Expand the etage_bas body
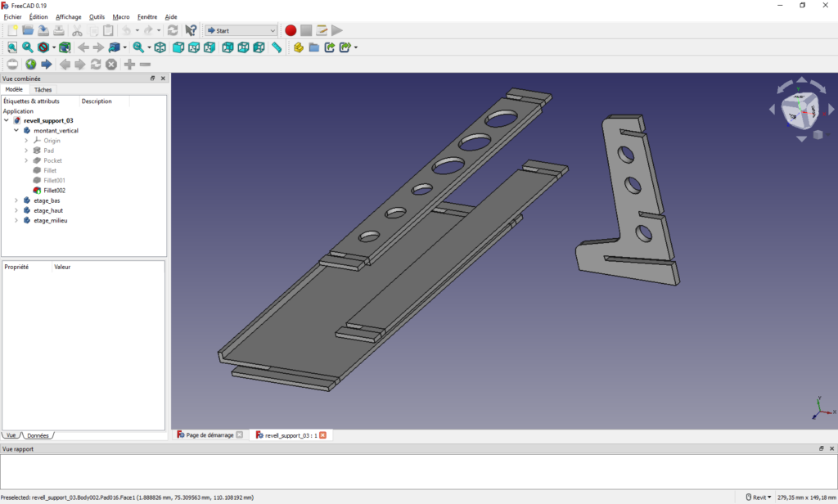This screenshot has height=504, width=838. [x=16, y=200]
